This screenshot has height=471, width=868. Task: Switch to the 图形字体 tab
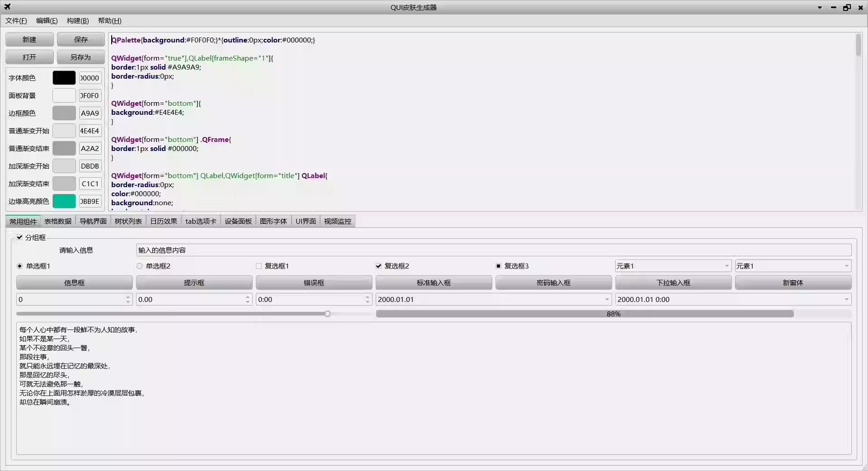(274, 221)
